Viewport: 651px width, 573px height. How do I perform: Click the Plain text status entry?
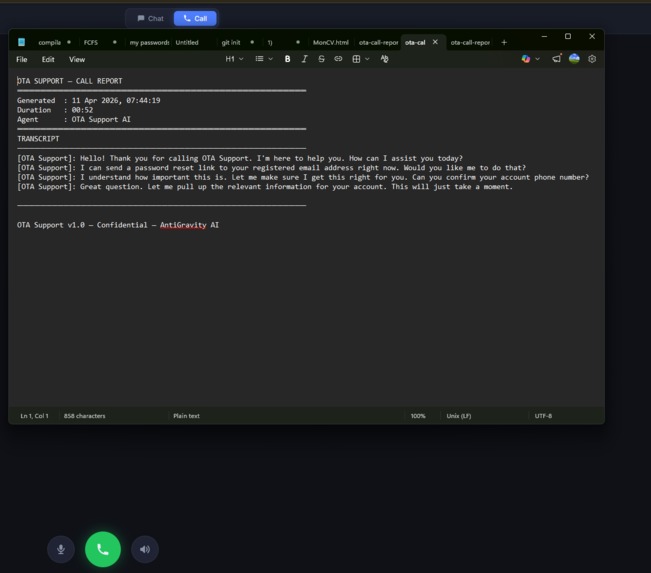coord(186,416)
